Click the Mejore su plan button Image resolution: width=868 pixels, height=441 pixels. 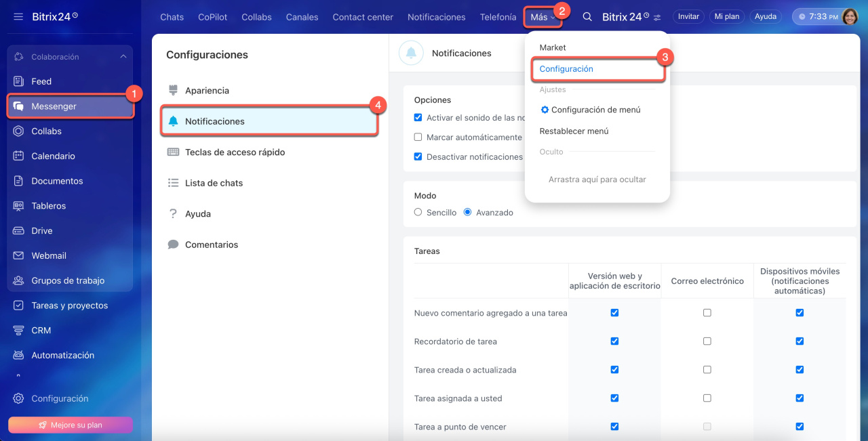pyautogui.click(x=70, y=425)
